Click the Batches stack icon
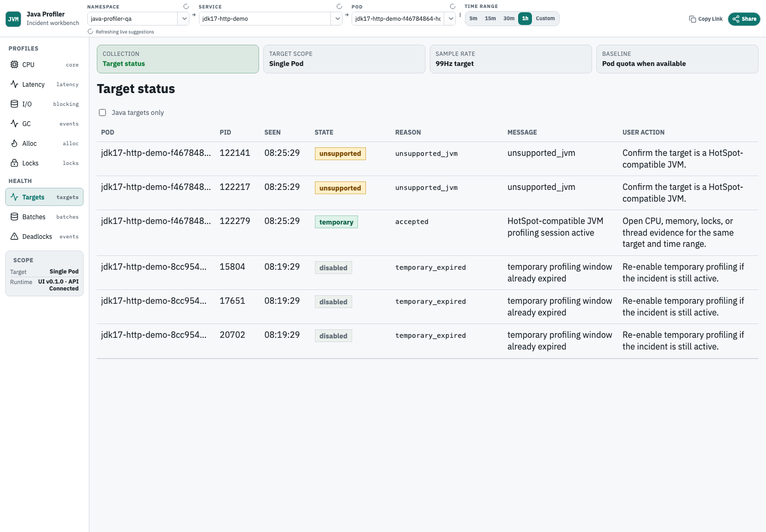The image size is (766, 532). pos(14,217)
